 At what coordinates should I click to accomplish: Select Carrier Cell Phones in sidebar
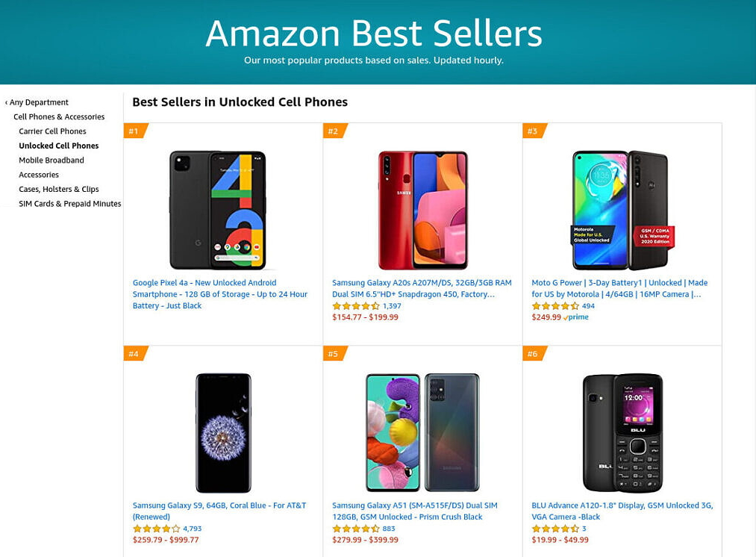click(x=52, y=131)
